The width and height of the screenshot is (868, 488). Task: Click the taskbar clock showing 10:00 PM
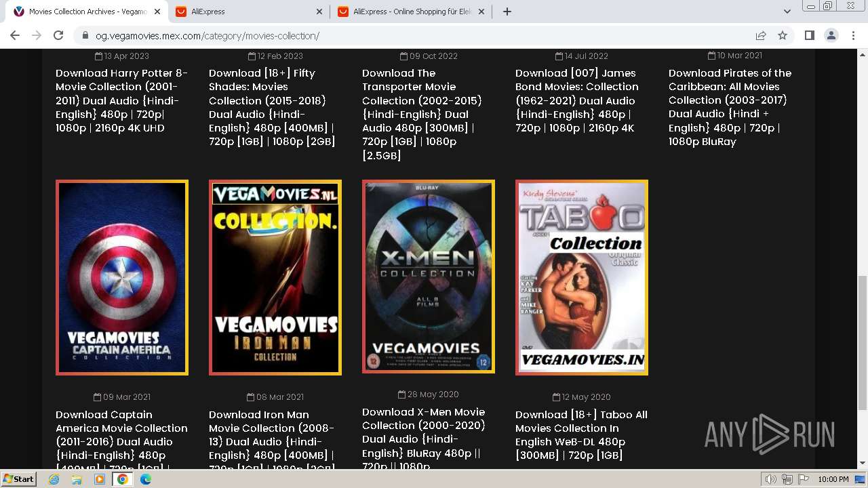pos(833,479)
